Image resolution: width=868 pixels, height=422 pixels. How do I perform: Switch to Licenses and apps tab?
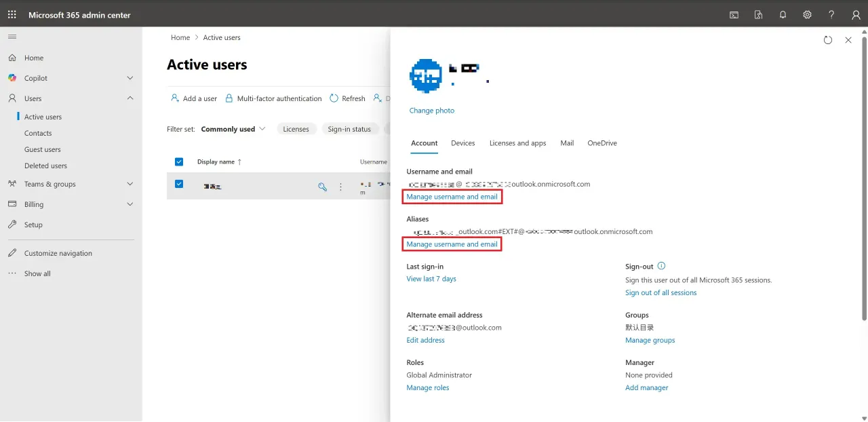click(x=518, y=143)
